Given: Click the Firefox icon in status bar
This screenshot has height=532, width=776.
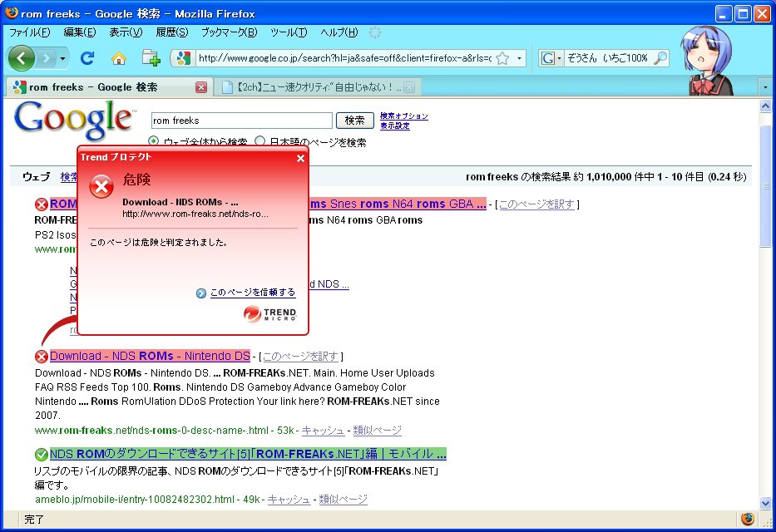Looking at the screenshot, I should coord(748,520).
